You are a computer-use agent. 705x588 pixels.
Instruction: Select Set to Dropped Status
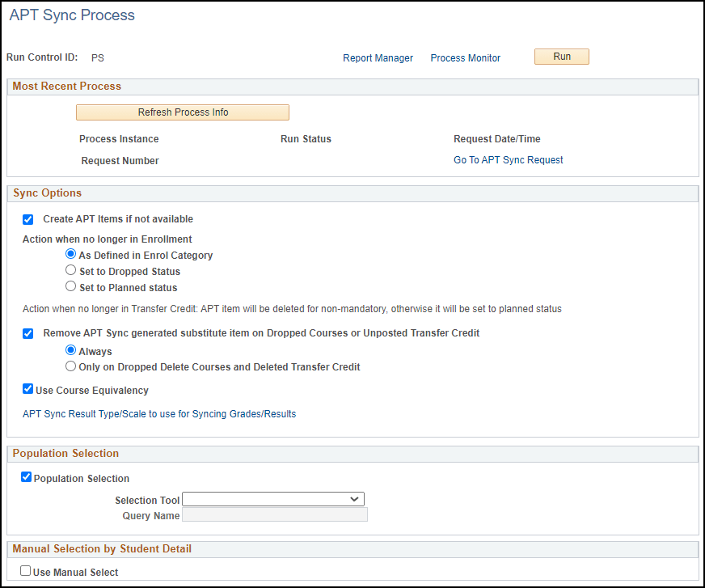point(70,269)
